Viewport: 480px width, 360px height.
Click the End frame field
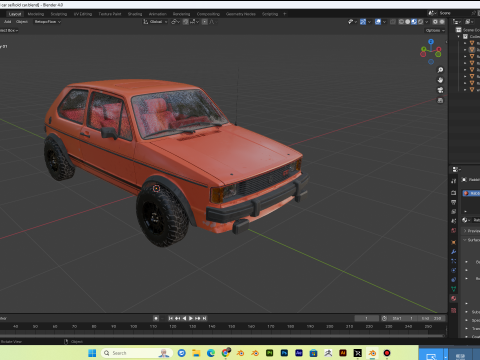click(x=431, y=318)
